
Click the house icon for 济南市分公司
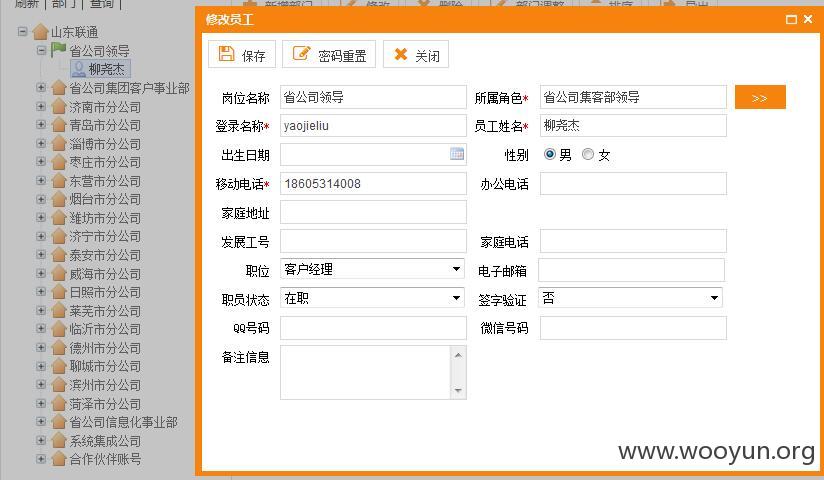tap(59, 107)
